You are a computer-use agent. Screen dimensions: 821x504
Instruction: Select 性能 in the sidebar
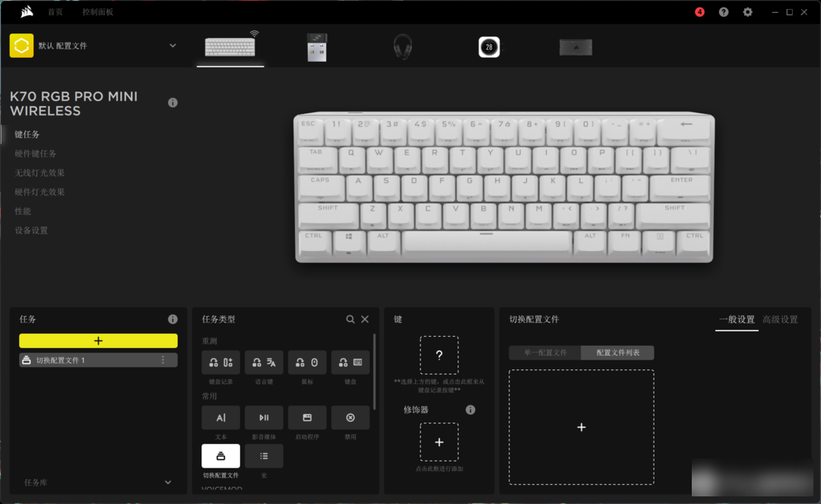23,211
